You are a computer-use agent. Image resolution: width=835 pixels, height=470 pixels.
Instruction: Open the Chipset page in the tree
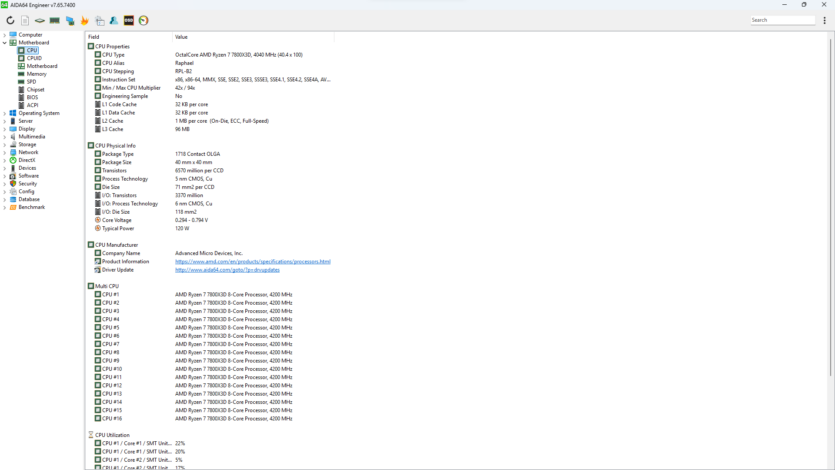[36, 89]
